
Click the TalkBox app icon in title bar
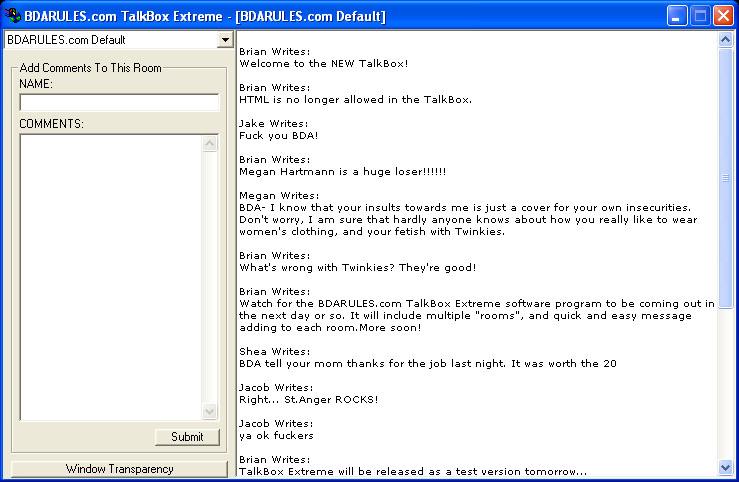tap(13, 15)
